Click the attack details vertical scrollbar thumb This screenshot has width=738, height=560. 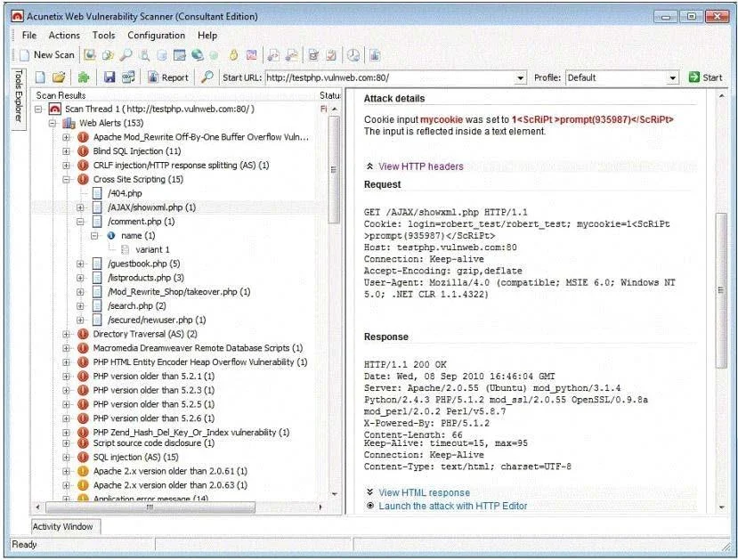point(720,290)
